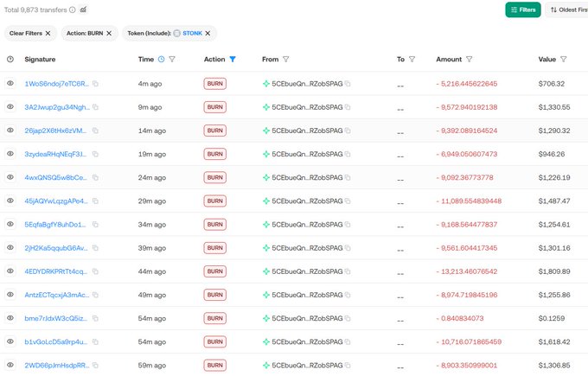Copy From address in the 39m ago row

(x=348, y=248)
